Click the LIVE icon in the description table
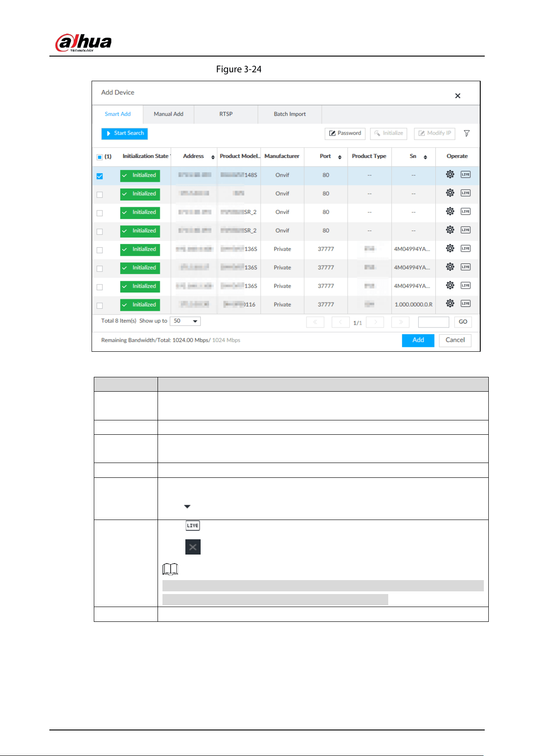Viewport: 535px width, 756px height. [193, 525]
